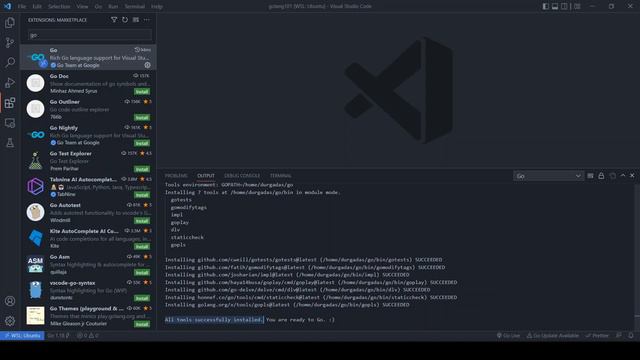Toggle primary side bar layout icon
640x360 pixels.
546,6
